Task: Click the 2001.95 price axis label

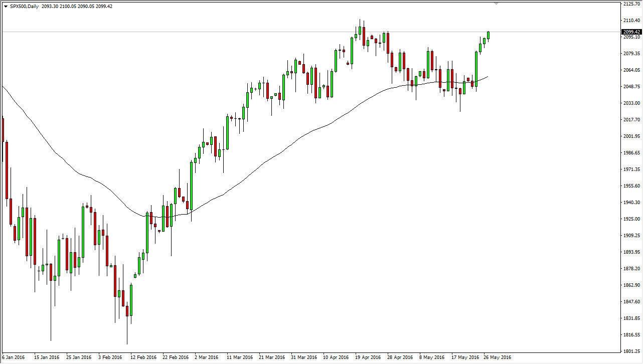Action: (x=631, y=136)
